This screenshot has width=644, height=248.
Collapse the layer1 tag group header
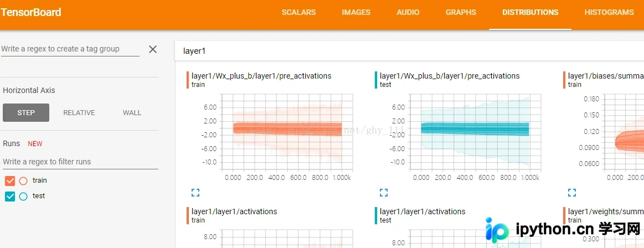(409, 51)
